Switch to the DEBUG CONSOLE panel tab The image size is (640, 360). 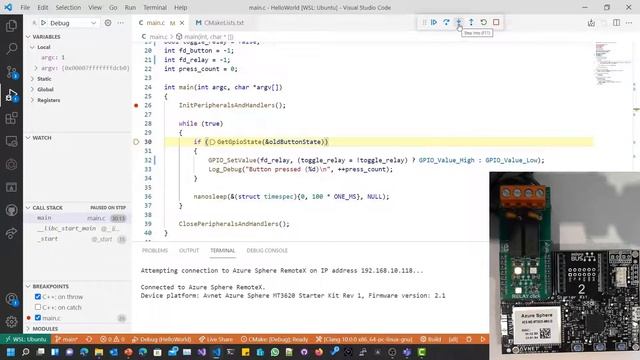tap(267, 250)
